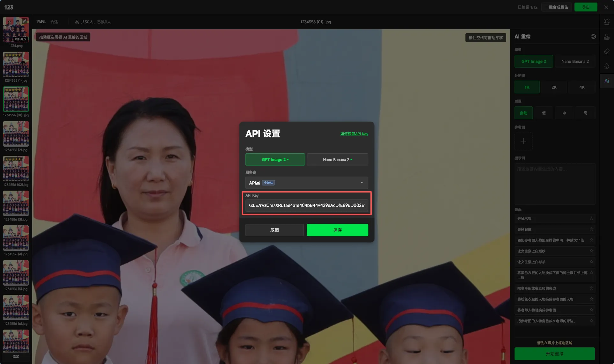Viewport: 614px width, 364px height.
Task: Star the 添加参考图人物到后排的中间 prompt
Action: pos(591,240)
